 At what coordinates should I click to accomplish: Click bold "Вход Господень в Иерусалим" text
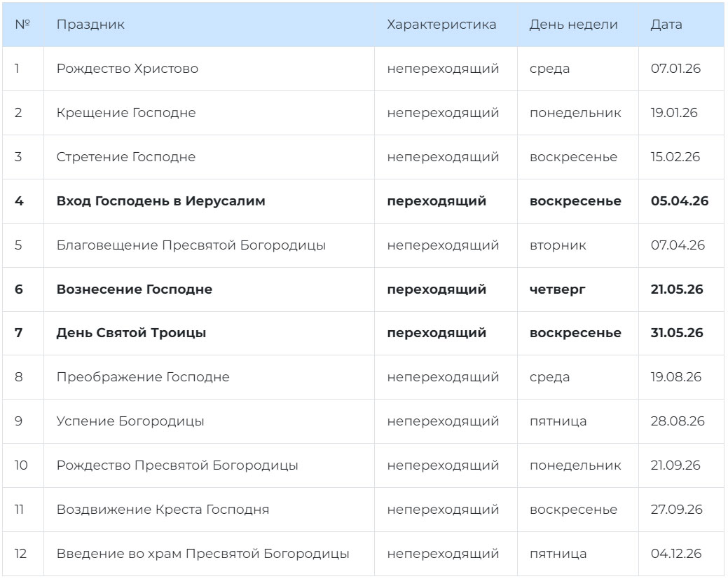pos(160,201)
